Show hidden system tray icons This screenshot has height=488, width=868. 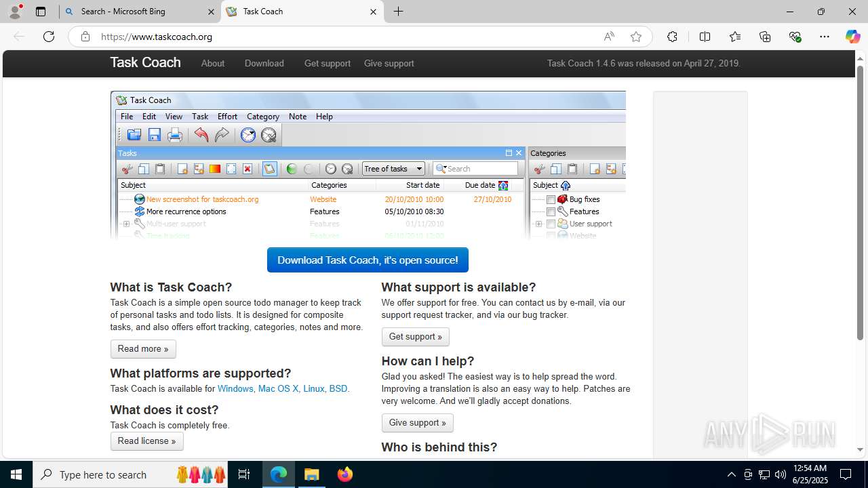pos(731,474)
